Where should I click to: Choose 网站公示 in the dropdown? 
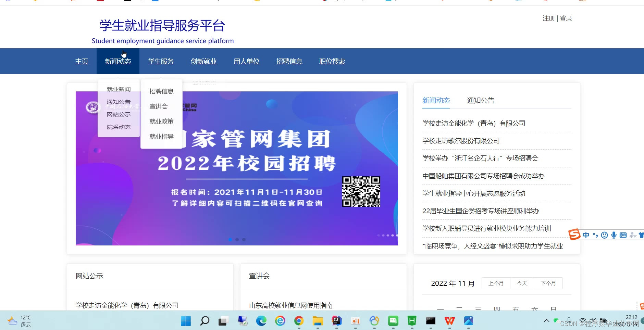[119, 114]
